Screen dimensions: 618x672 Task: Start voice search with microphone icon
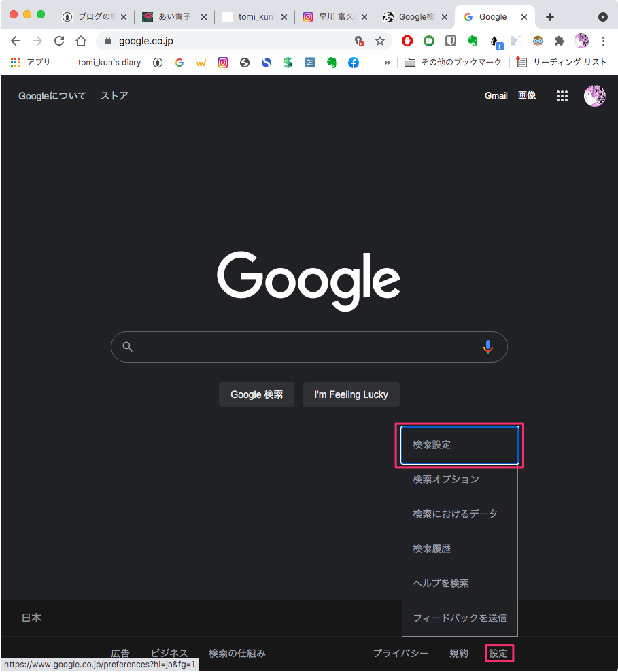487,347
